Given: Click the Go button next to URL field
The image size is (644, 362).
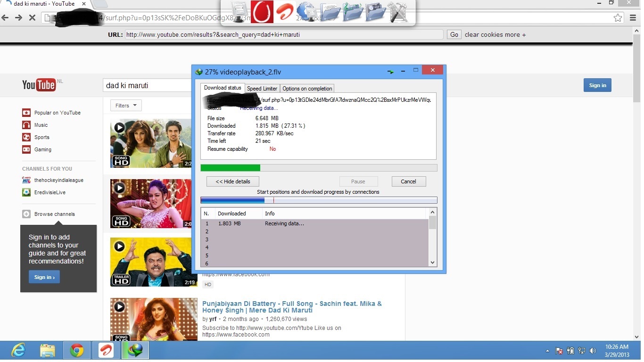Looking at the screenshot, I should coord(454,34).
